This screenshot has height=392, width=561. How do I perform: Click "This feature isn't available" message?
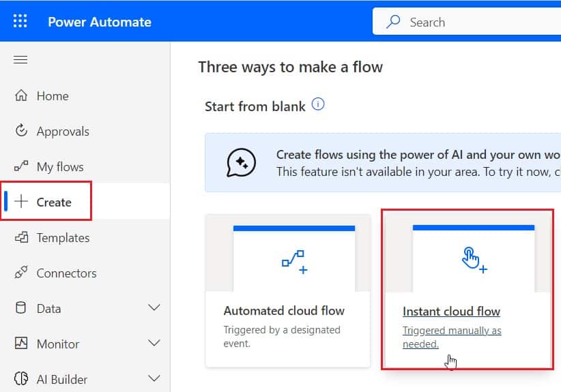418,172
